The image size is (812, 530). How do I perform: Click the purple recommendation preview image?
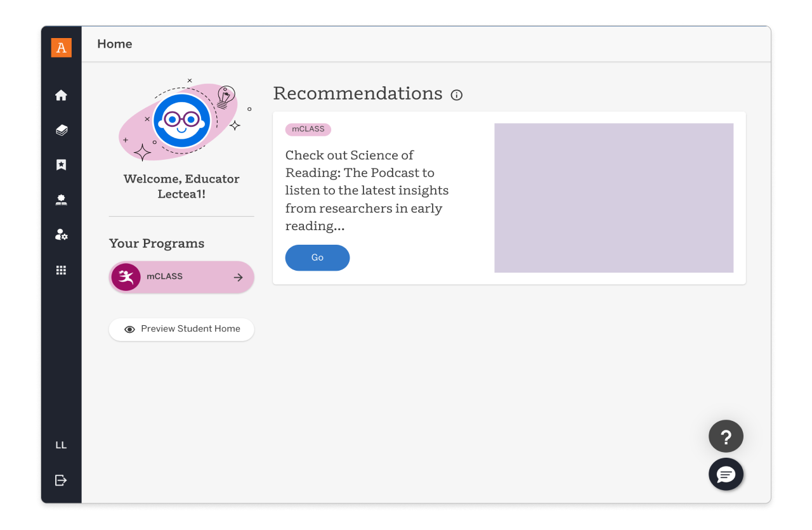[613, 197]
